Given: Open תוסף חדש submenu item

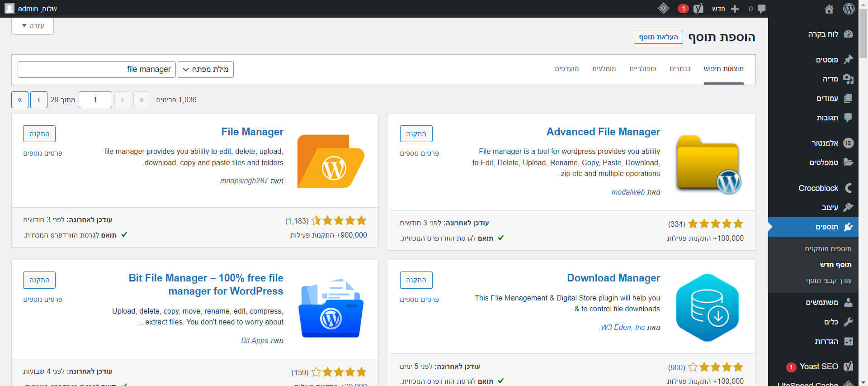Looking at the screenshot, I should click(835, 264).
